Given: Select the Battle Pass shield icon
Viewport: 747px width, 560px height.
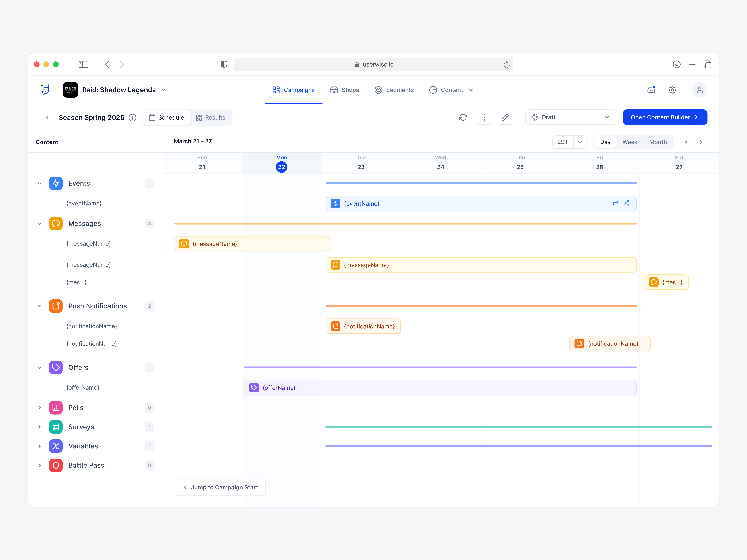Looking at the screenshot, I should coord(56,465).
